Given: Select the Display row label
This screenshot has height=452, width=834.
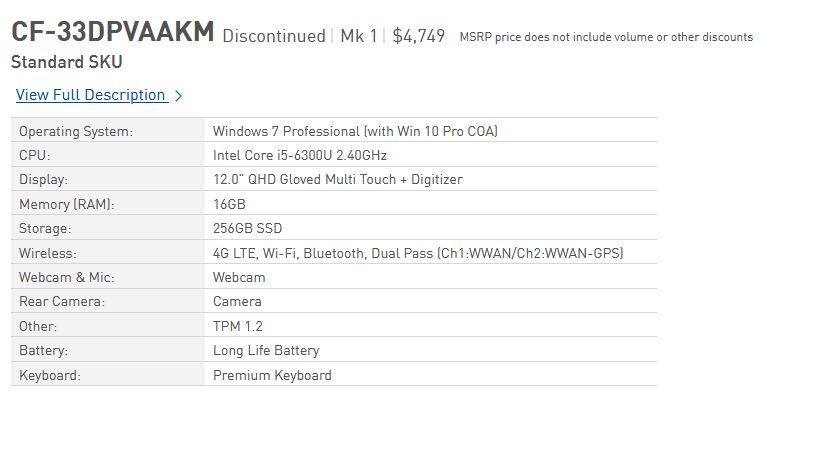Looking at the screenshot, I should click(x=43, y=180).
